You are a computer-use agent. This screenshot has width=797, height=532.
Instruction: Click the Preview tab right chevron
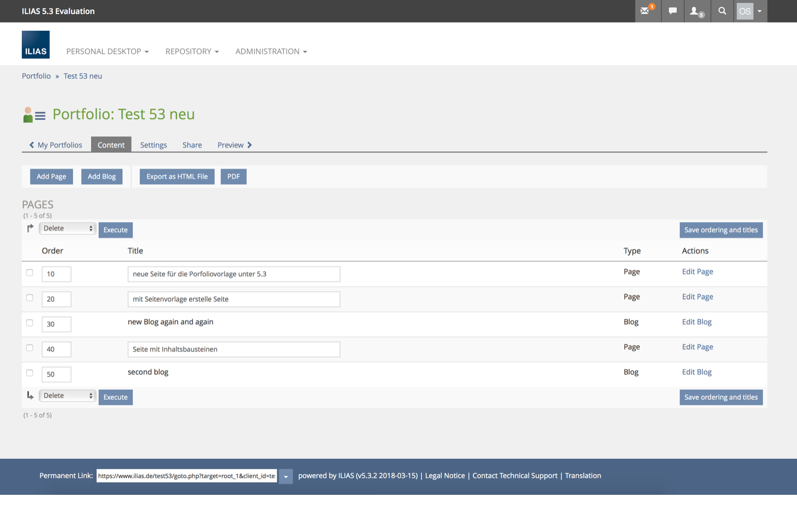point(250,145)
